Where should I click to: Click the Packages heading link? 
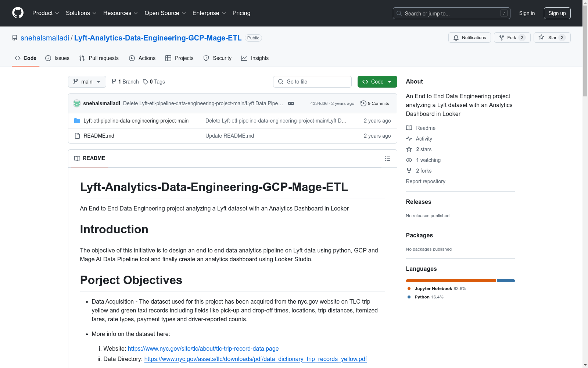point(419,235)
